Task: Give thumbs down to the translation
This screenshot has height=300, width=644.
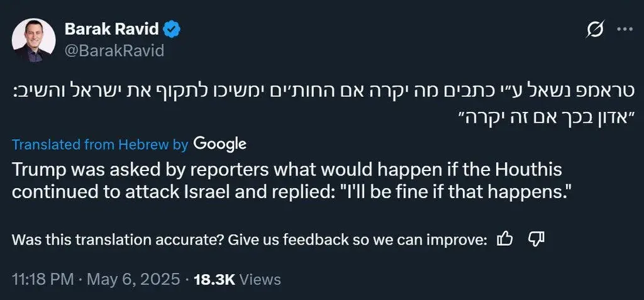Action: coord(536,239)
